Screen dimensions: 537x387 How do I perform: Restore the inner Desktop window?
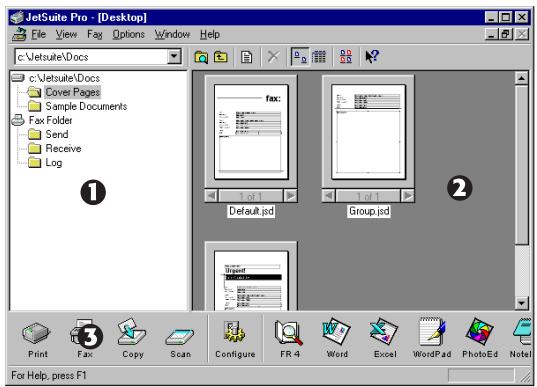(x=506, y=34)
